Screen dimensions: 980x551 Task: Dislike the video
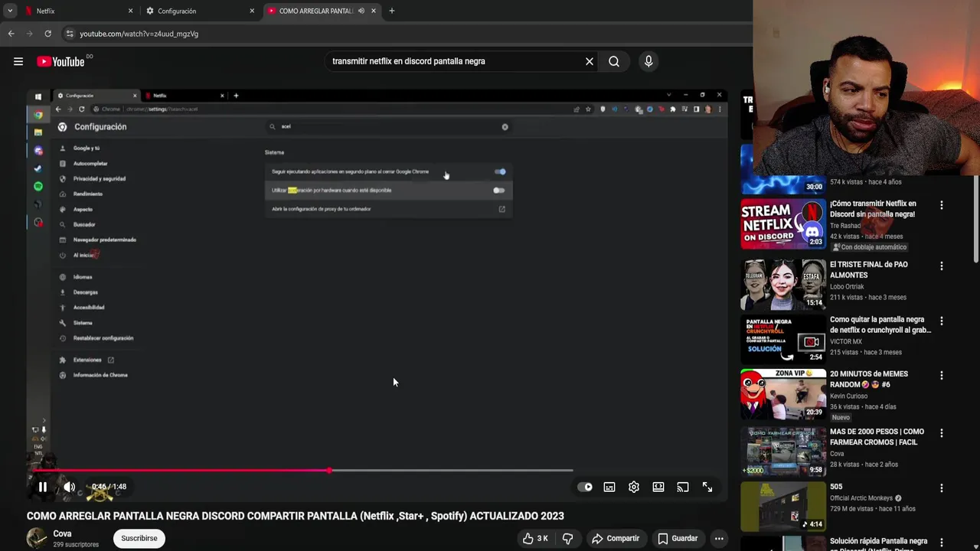(x=567, y=538)
